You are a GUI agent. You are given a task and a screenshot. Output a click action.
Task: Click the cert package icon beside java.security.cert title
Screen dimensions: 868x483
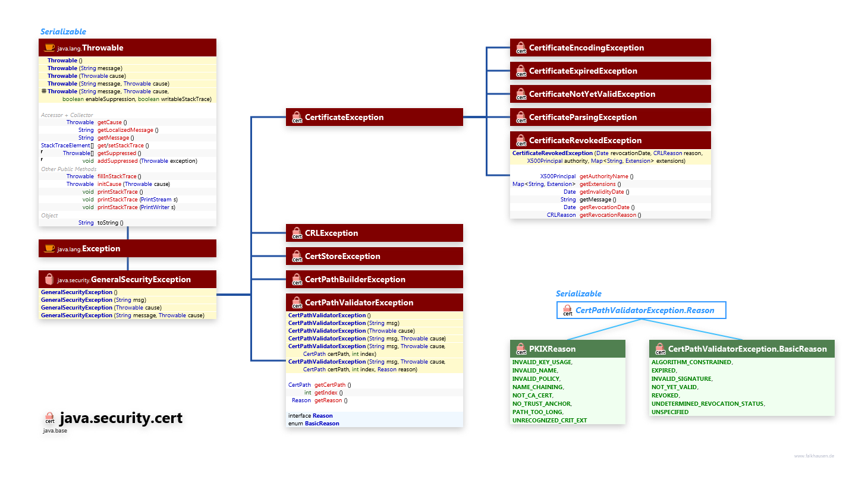click(x=50, y=418)
